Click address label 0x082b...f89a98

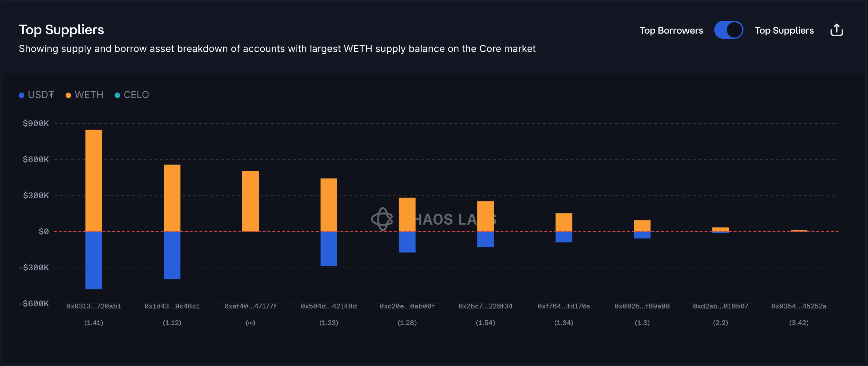click(x=642, y=306)
